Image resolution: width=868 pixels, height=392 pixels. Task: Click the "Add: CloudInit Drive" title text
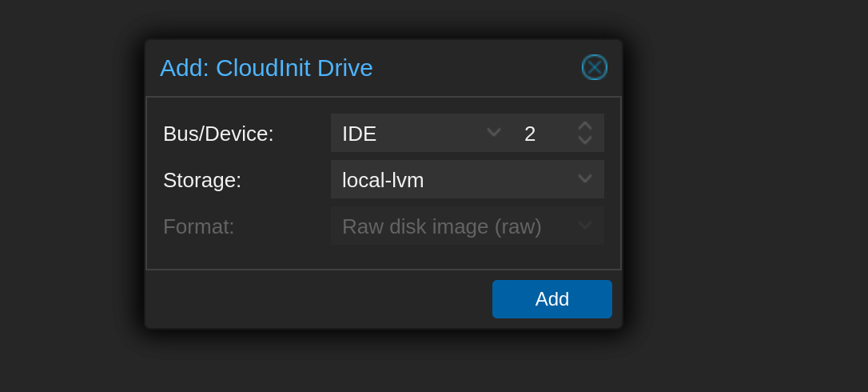266,68
